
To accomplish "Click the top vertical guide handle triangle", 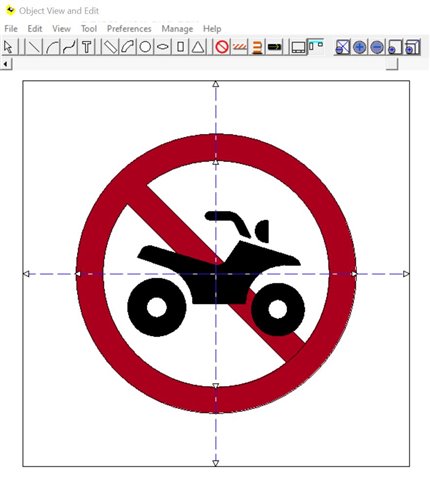I will [x=216, y=84].
